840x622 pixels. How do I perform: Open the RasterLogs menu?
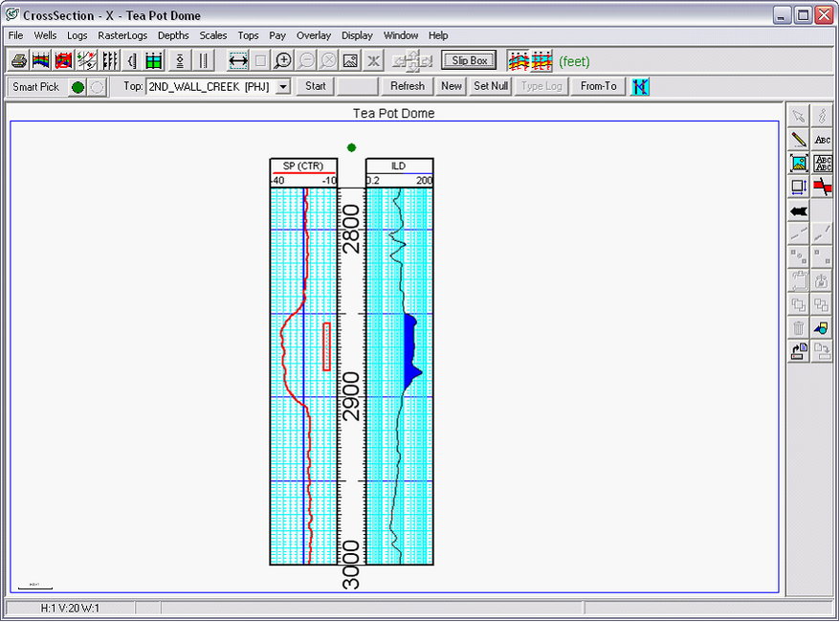click(122, 35)
